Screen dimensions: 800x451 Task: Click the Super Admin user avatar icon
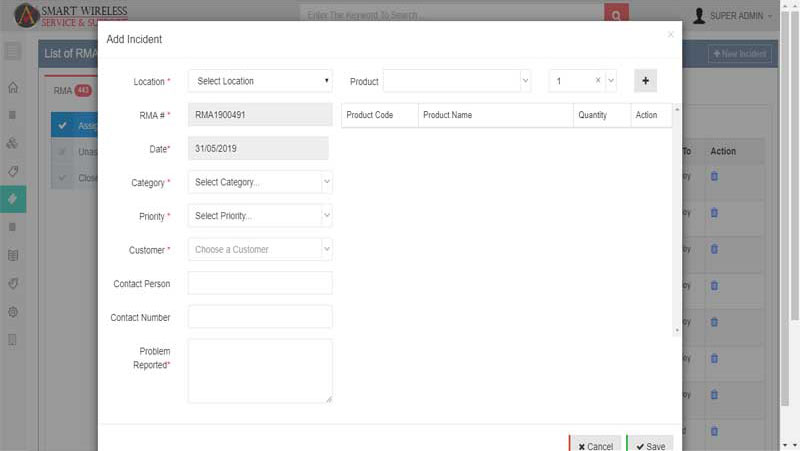[x=698, y=15]
